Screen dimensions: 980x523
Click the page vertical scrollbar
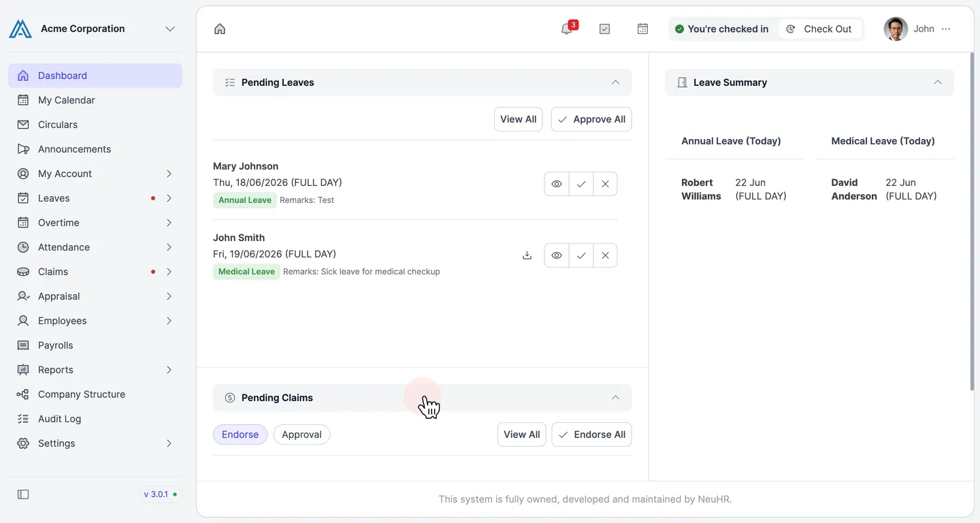click(971, 221)
